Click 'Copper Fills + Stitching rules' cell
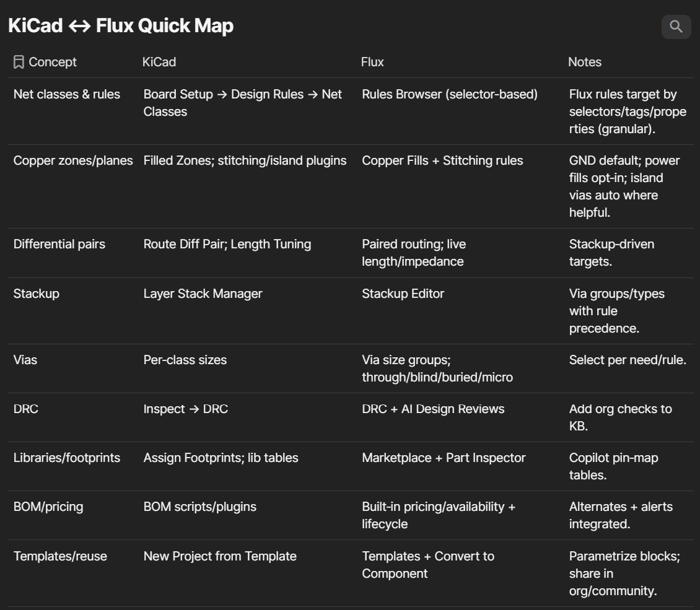The image size is (700, 610). (442, 160)
